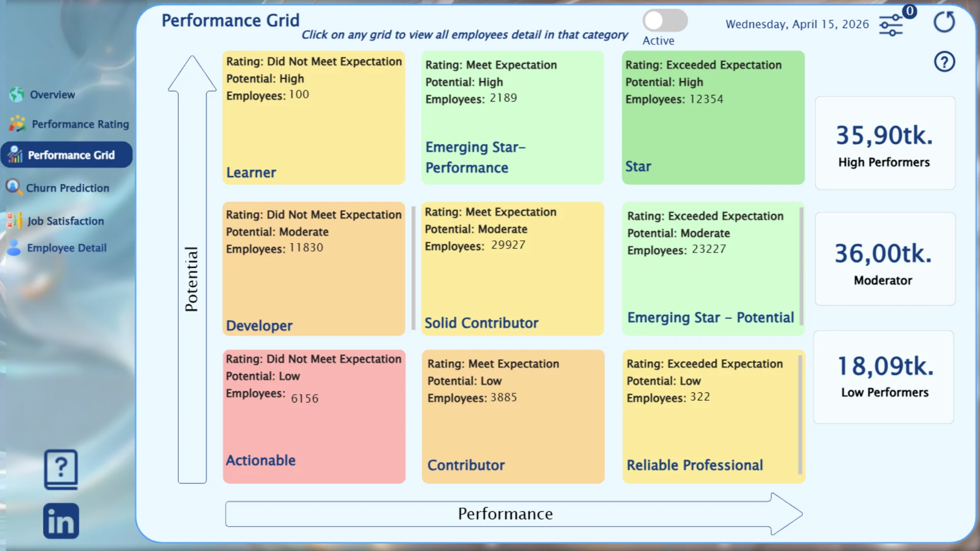Open the help guide book icon
The width and height of the screenshot is (980, 551).
click(61, 469)
